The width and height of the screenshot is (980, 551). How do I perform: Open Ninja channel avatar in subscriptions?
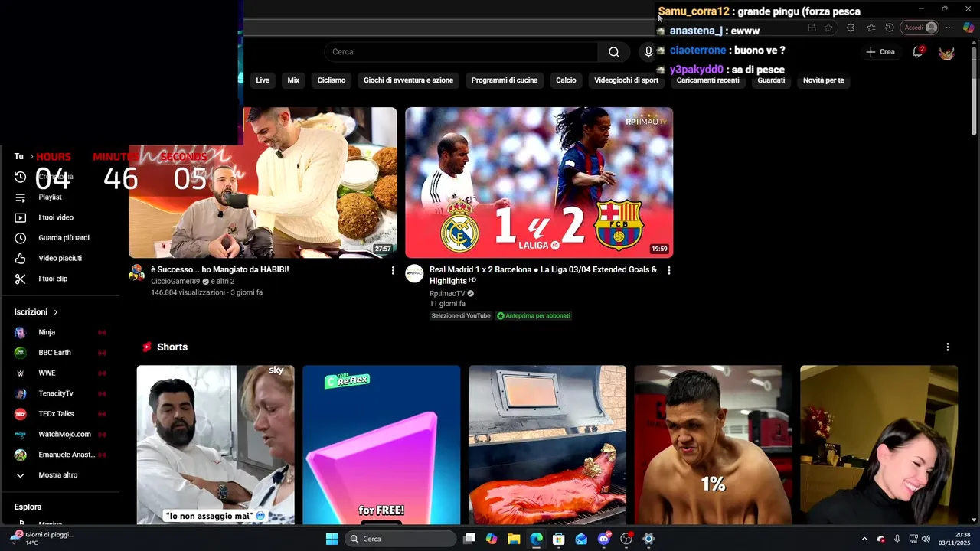pyautogui.click(x=21, y=332)
